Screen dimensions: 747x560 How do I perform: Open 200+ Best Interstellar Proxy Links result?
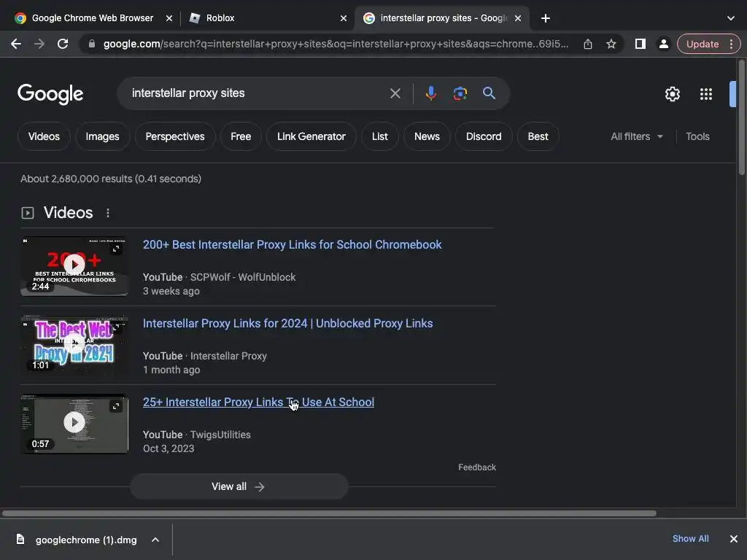tap(292, 245)
